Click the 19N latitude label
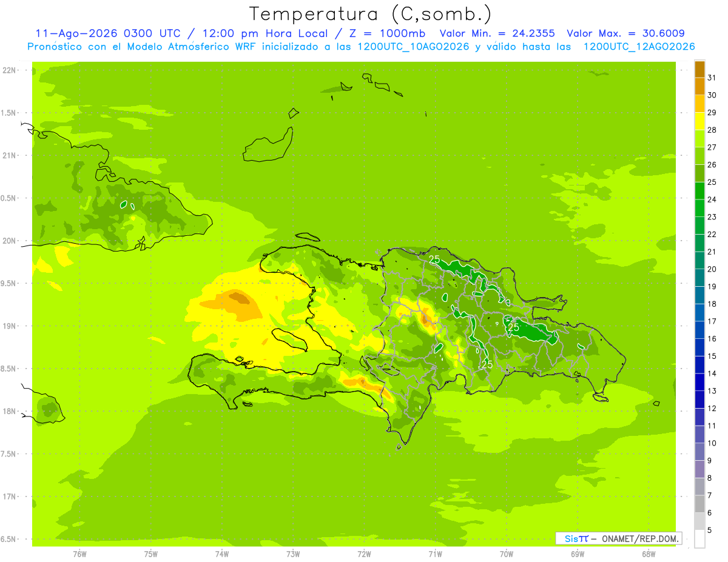 click(x=8, y=326)
